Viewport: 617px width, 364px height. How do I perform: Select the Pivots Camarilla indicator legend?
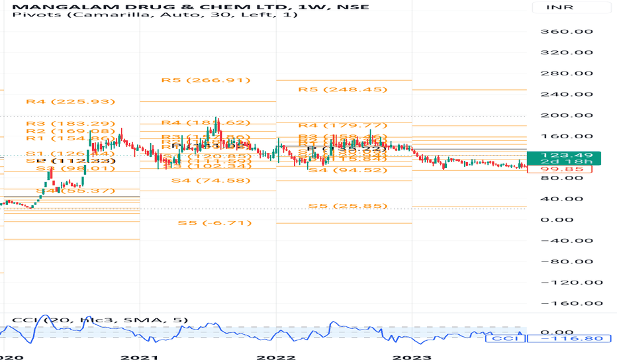(155, 15)
